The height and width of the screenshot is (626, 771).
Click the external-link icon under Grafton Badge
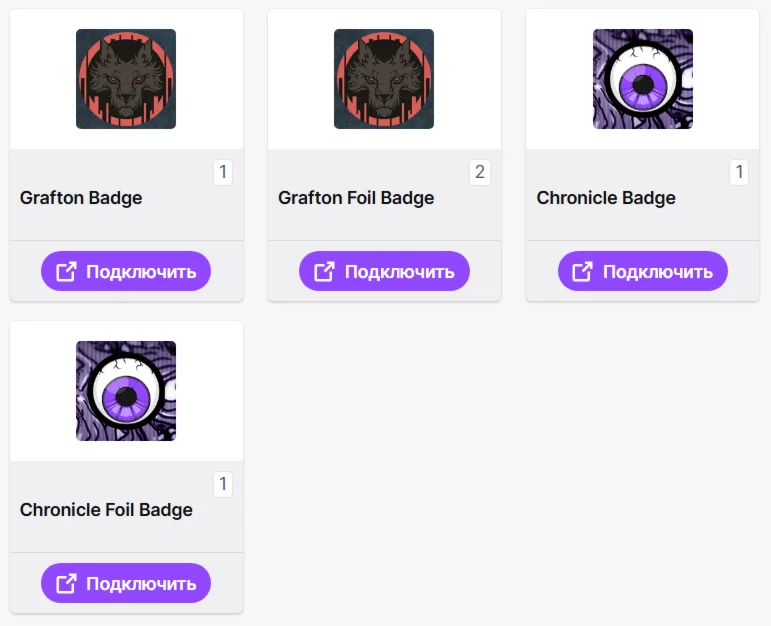click(66, 271)
